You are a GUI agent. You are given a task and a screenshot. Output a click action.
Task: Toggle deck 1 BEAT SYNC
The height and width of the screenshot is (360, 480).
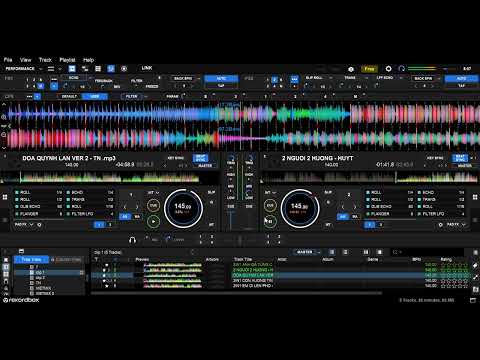(200, 158)
